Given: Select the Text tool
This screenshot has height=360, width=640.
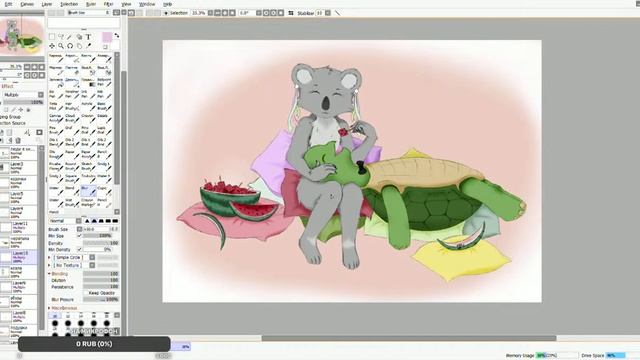Looking at the screenshot, I should click(x=88, y=37).
